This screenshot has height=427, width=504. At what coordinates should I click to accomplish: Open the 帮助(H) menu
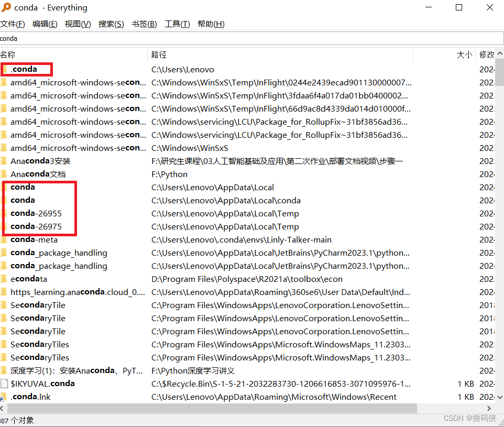211,24
